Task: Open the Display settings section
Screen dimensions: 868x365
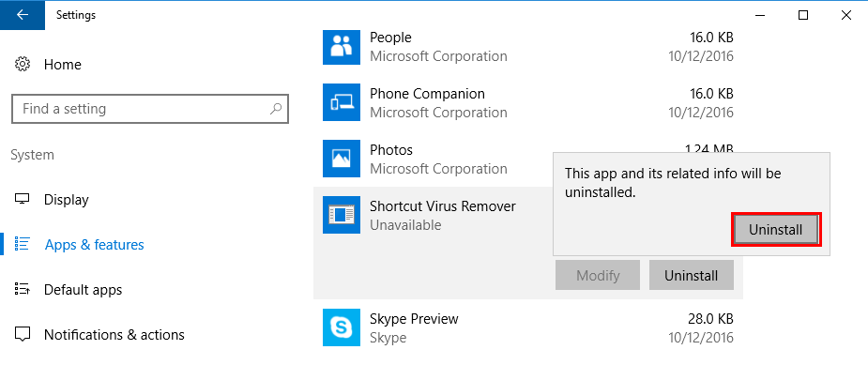Action: [67, 200]
